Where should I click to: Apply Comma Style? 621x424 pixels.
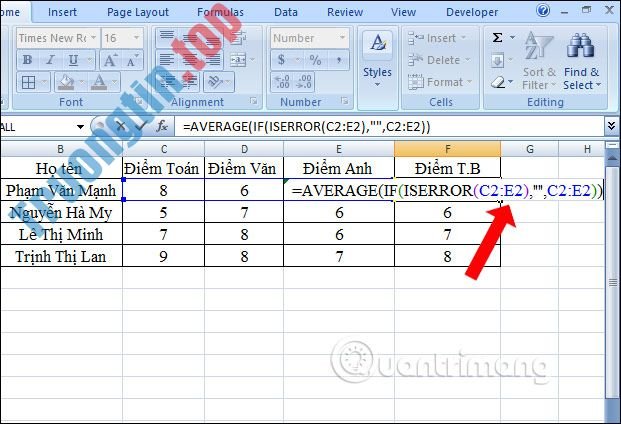tap(338, 60)
